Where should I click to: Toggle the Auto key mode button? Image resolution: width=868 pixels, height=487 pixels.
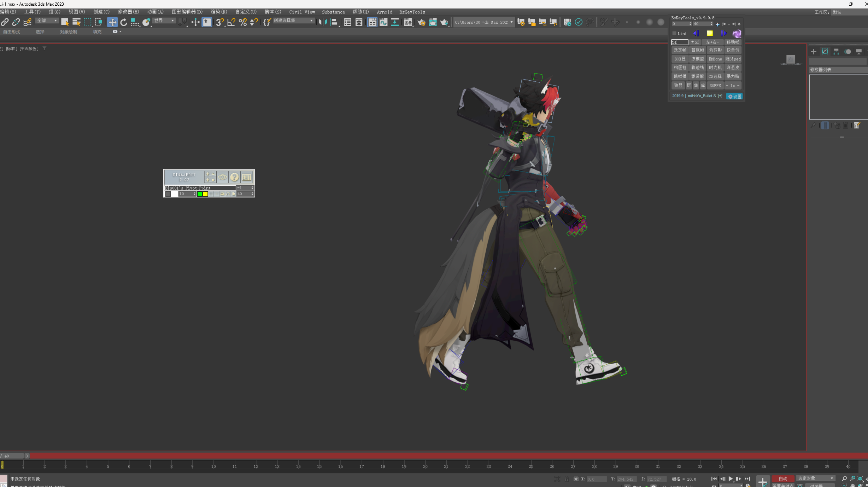point(783,479)
